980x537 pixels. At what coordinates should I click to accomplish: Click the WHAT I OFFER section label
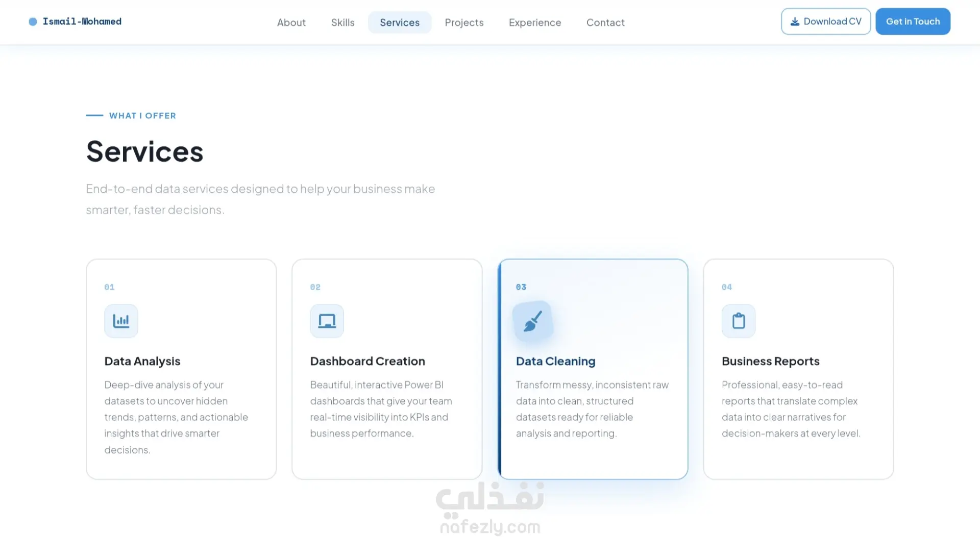coord(142,116)
